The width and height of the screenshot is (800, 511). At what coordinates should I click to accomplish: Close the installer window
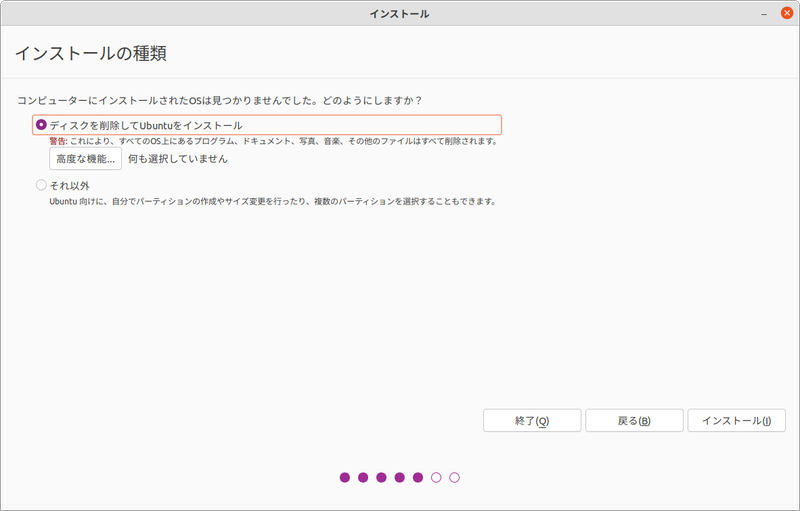click(x=787, y=13)
